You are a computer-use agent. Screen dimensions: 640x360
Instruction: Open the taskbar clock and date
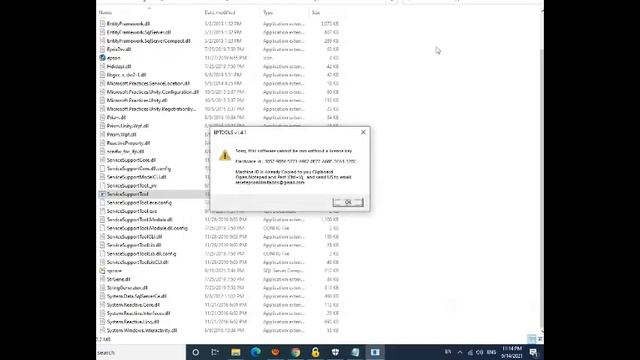tap(512, 352)
